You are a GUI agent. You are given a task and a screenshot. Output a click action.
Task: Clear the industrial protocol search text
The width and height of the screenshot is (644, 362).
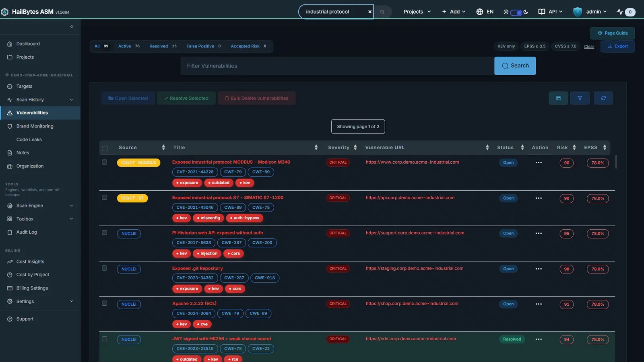pos(369,12)
